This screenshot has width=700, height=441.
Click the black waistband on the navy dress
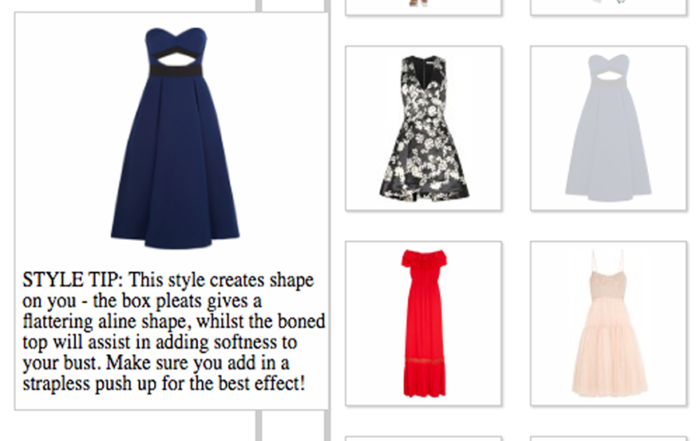click(x=176, y=71)
